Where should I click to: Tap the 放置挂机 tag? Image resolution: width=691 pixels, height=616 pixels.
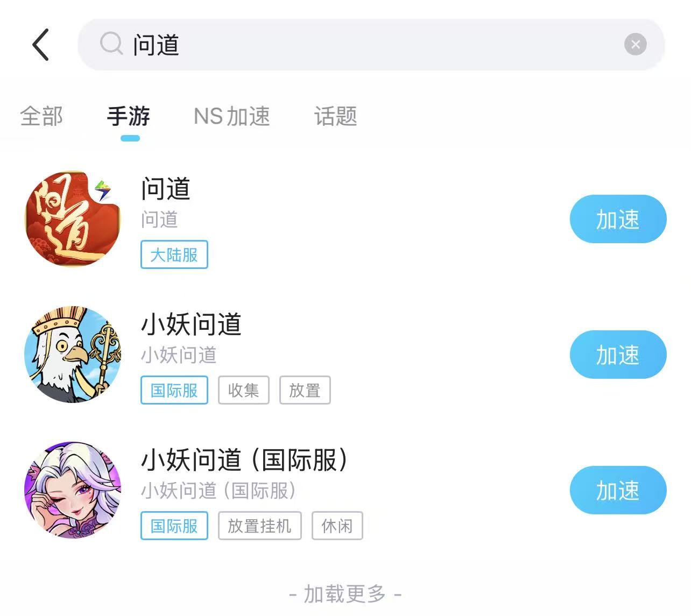pyautogui.click(x=260, y=526)
